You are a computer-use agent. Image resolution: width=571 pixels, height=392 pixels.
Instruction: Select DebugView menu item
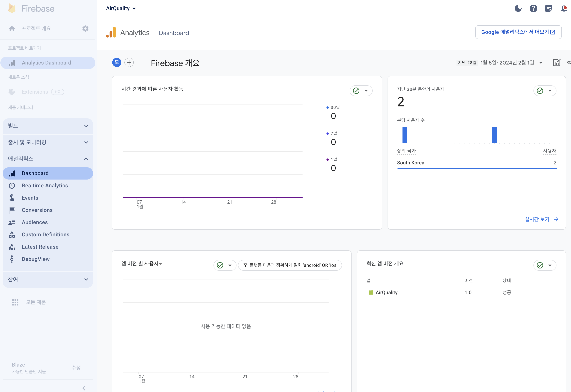[x=36, y=259]
